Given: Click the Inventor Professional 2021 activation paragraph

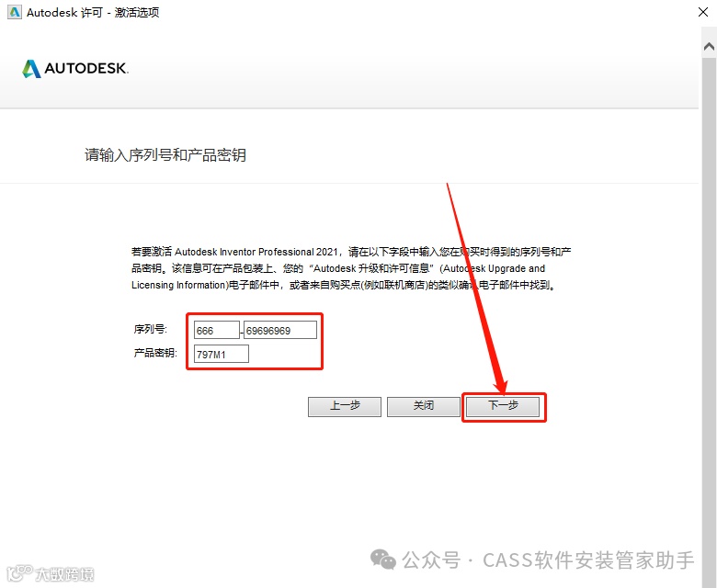Looking at the screenshot, I should click(351, 268).
